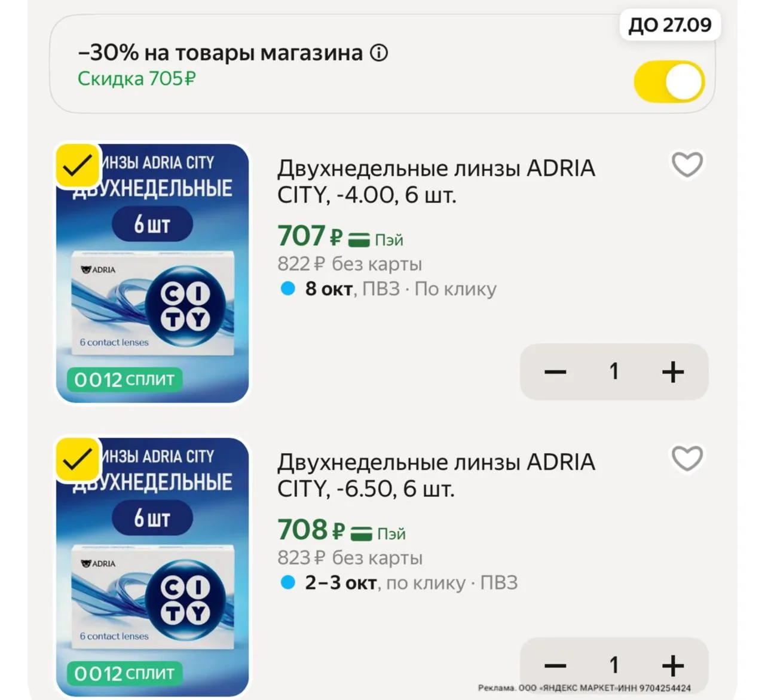765x700 pixels.
Task: Uncheck the ADRIA CITY -4.00 item checkbox
Action: [78, 165]
